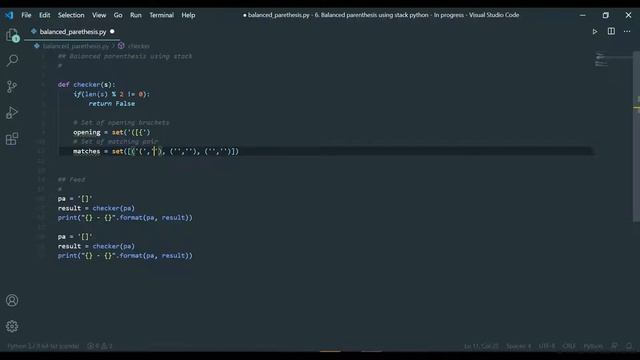Screen dimensions: 640x360
Task: Open the Selection menu
Action: pyautogui.click(x=71, y=15)
